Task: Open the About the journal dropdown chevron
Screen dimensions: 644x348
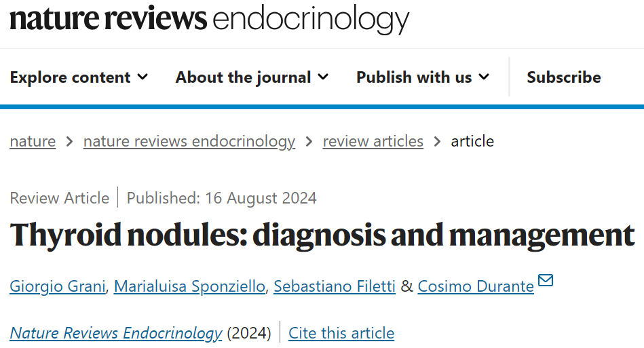Action: [323, 77]
